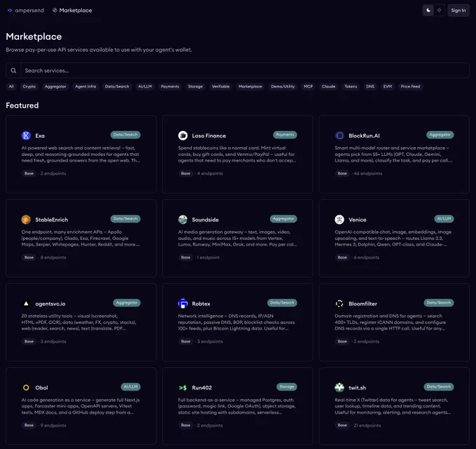Open the Laso Finance card title
Viewport: 476px width, 449px height.
coord(209,136)
